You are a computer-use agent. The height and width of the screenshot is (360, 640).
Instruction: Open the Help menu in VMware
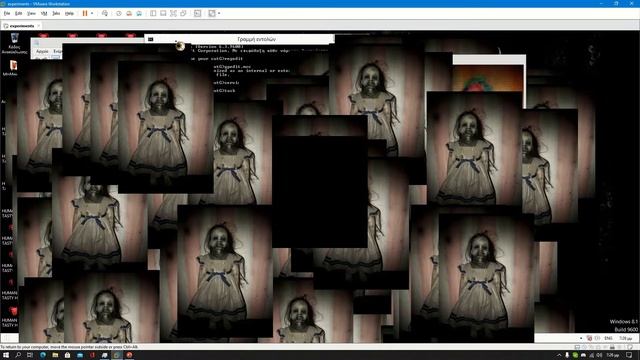[x=69, y=13]
